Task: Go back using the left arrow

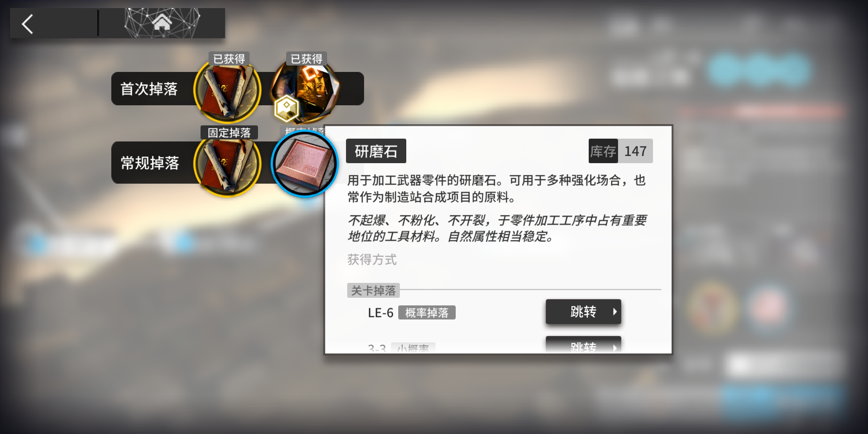Action: coord(27,24)
